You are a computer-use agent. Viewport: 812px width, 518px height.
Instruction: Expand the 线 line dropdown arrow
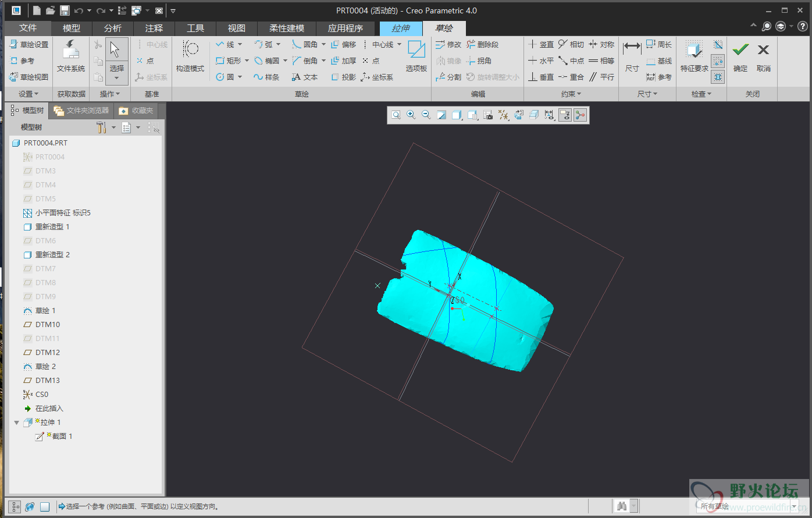coord(239,44)
